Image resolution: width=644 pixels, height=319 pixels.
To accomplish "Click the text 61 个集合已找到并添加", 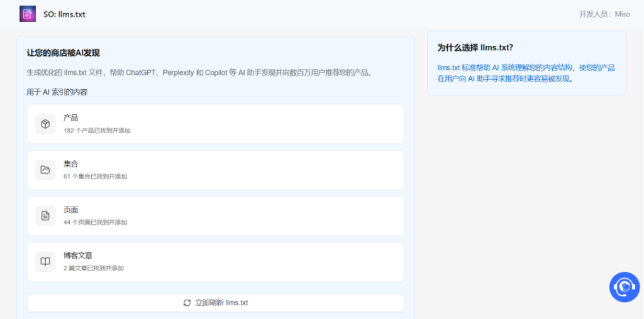I will [96, 176].
